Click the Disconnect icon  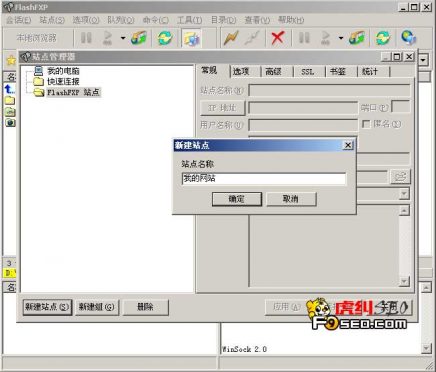pos(252,38)
